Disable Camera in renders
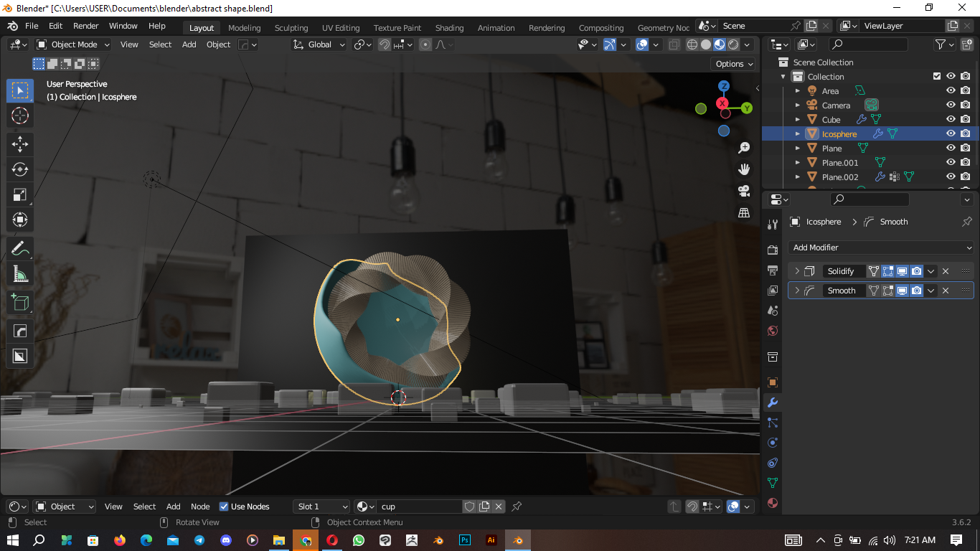 tap(966, 105)
